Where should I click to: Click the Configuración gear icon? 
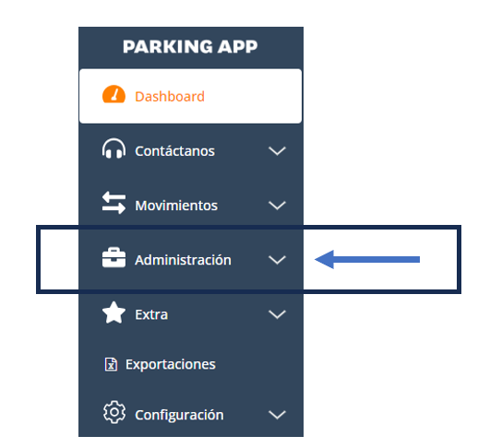click(x=114, y=412)
